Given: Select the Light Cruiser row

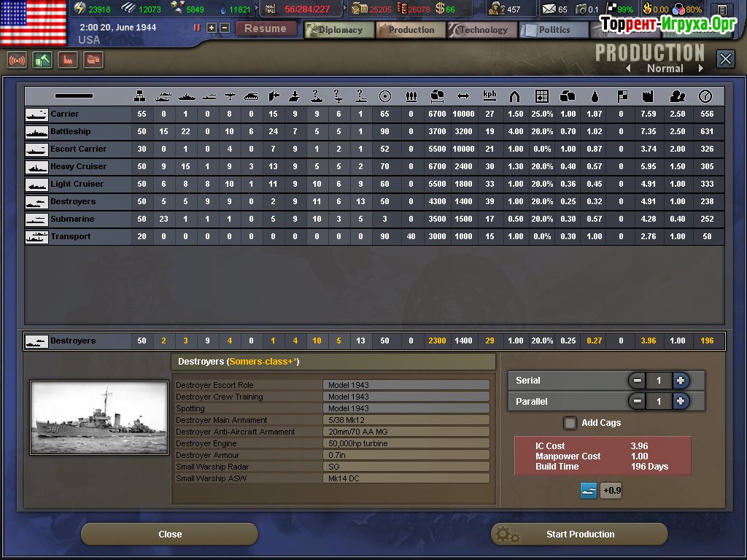Looking at the screenshot, I should 374,184.
